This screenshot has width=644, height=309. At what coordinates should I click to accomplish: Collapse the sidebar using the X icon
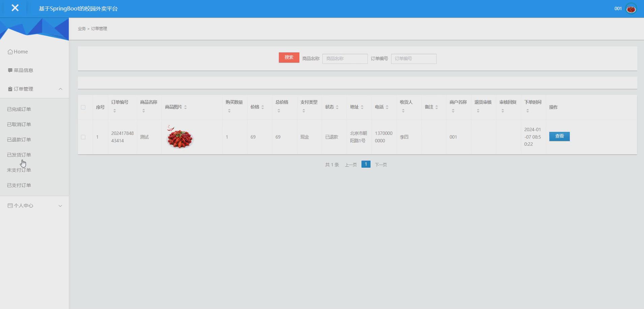[x=15, y=8]
